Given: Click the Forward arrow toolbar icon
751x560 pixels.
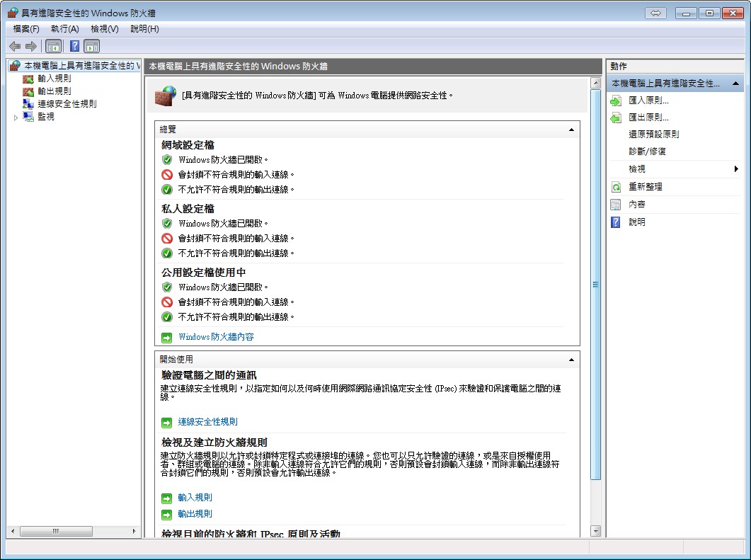Looking at the screenshot, I should [31, 47].
